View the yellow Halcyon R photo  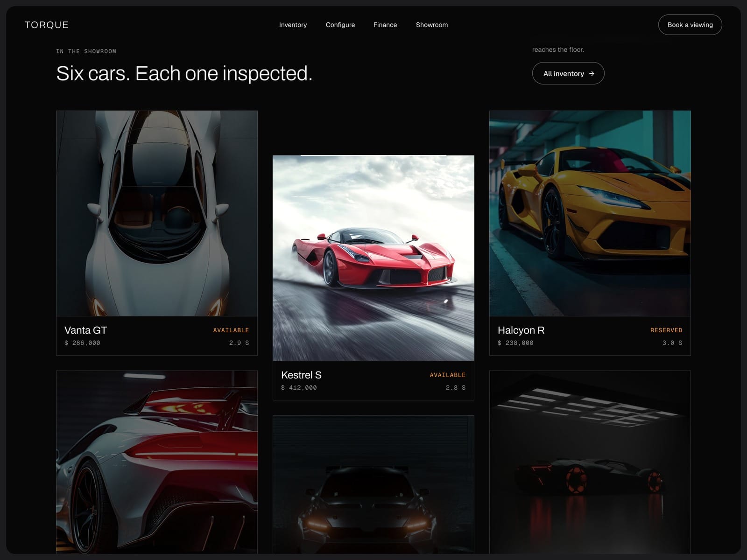(x=590, y=213)
